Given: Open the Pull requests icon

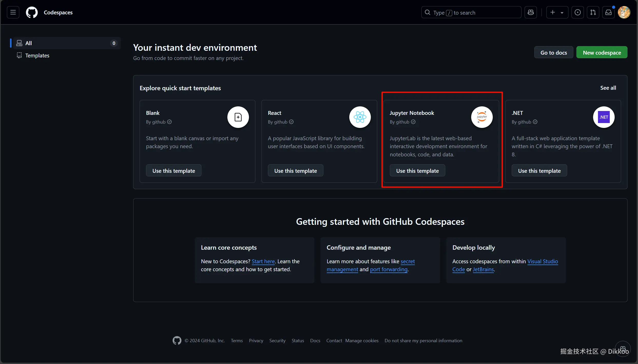Looking at the screenshot, I should pos(593,12).
